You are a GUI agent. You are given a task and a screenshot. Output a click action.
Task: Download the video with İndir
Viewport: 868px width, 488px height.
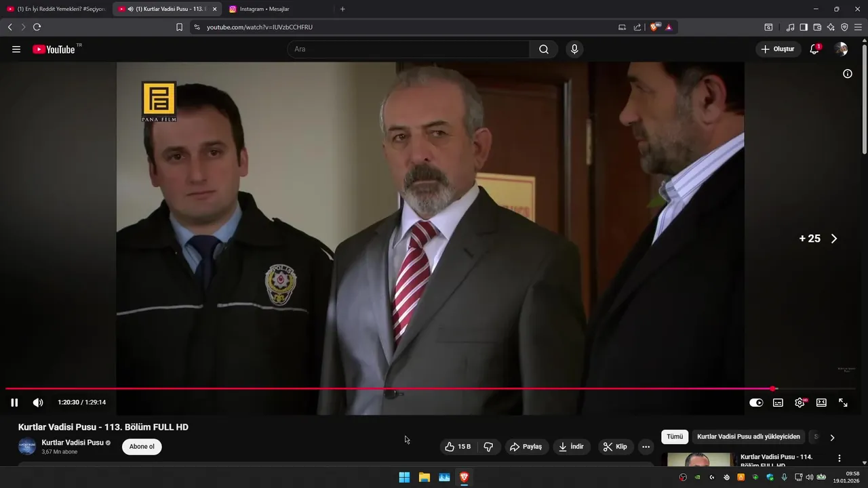coord(572,447)
